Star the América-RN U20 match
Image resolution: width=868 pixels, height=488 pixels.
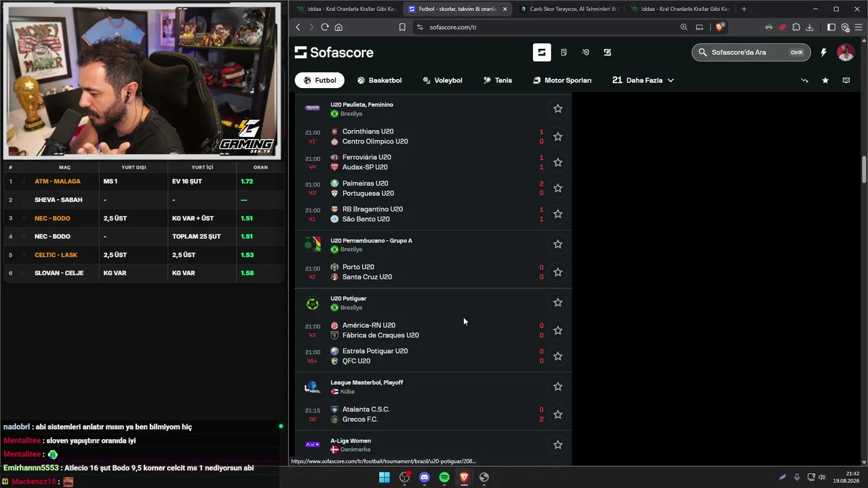557,330
